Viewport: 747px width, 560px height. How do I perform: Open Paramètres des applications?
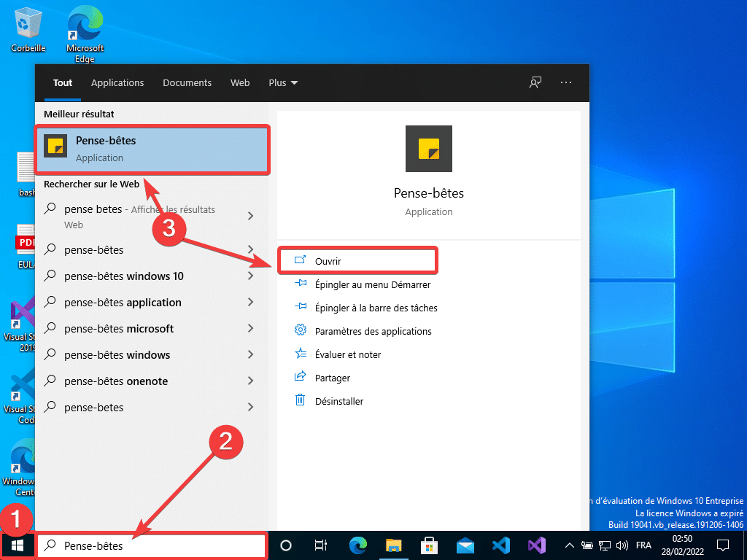363,331
